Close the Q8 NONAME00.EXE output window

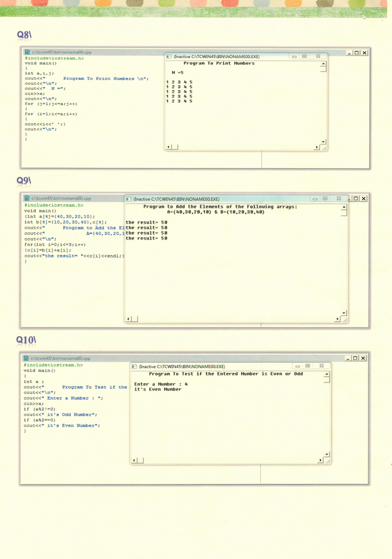[318, 56]
